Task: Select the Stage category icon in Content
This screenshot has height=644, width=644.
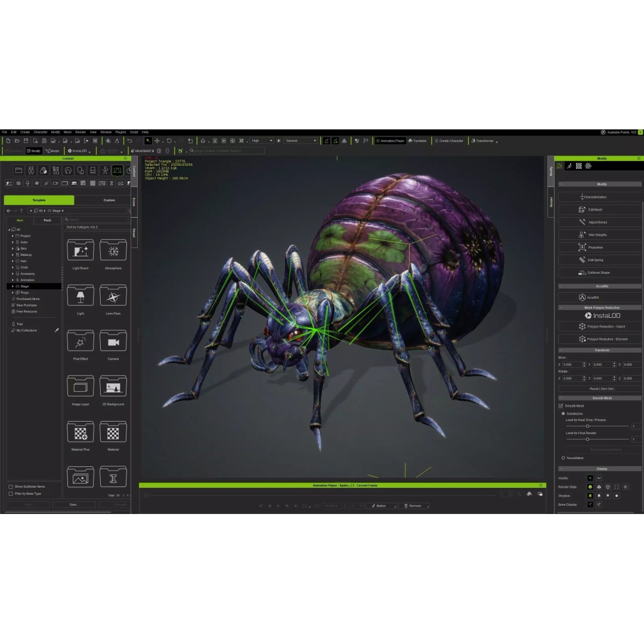Action: [x=117, y=170]
